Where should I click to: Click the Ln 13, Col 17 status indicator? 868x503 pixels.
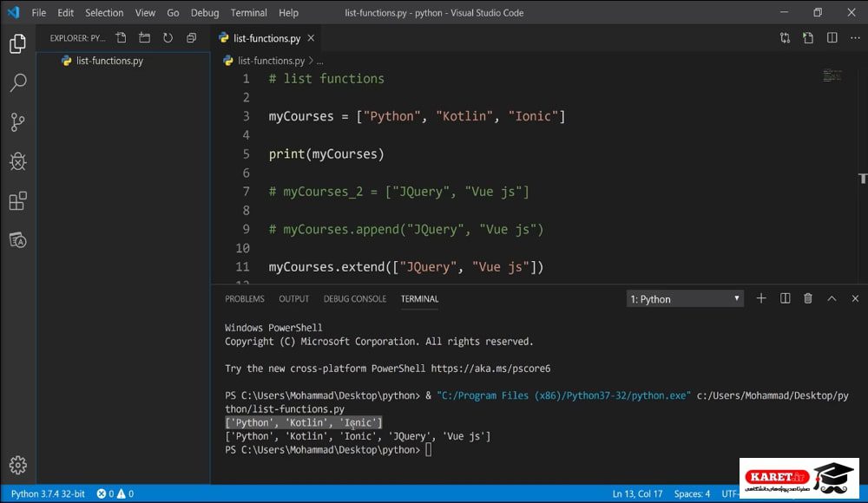(637, 493)
